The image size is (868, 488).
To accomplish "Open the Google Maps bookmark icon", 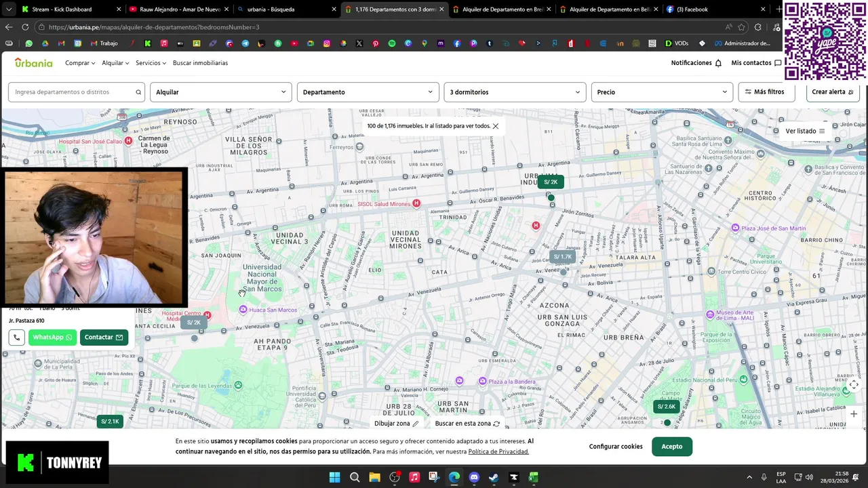I will (x=425, y=43).
